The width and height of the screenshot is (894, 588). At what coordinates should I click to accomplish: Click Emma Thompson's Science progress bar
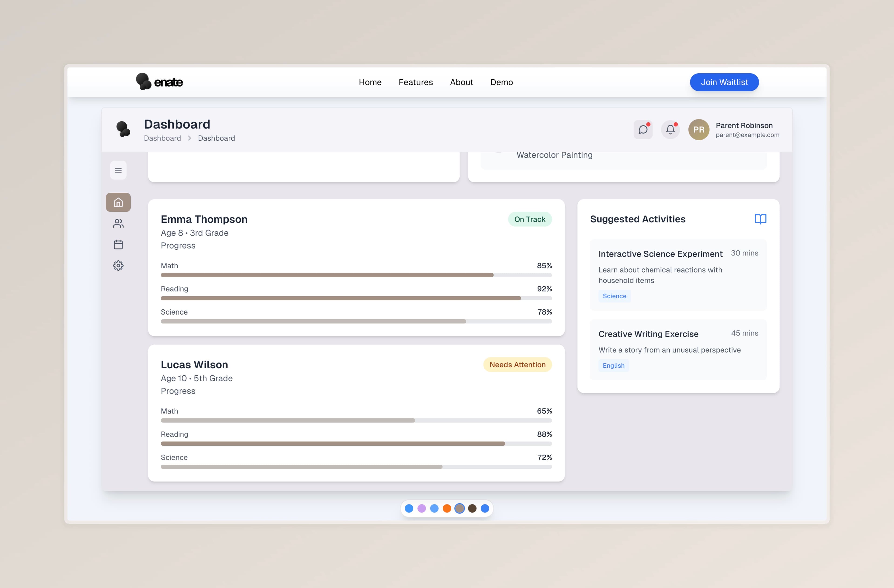point(356,321)
